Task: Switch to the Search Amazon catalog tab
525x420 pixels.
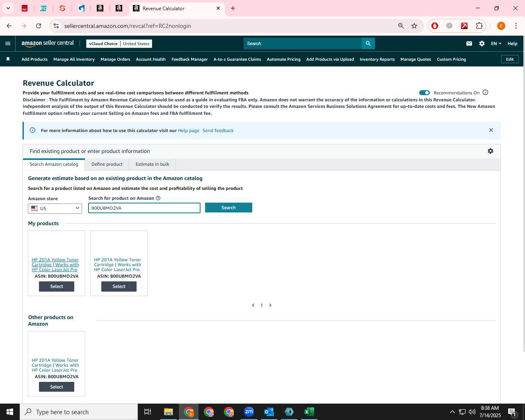Action: pyautogui.click(x=54, y=164)
